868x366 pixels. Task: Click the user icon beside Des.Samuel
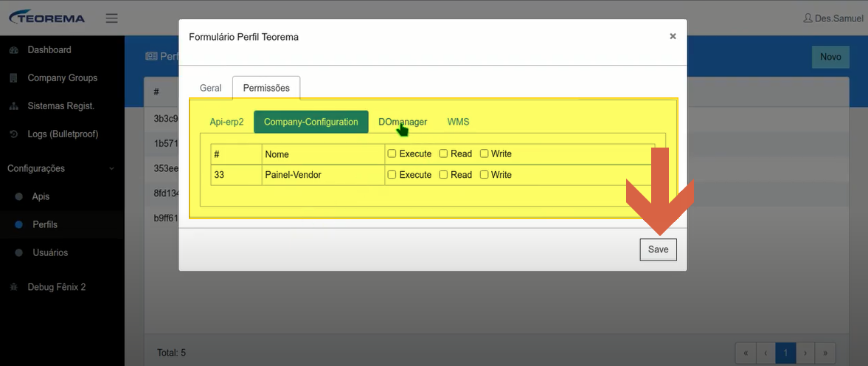click(808, 18)
